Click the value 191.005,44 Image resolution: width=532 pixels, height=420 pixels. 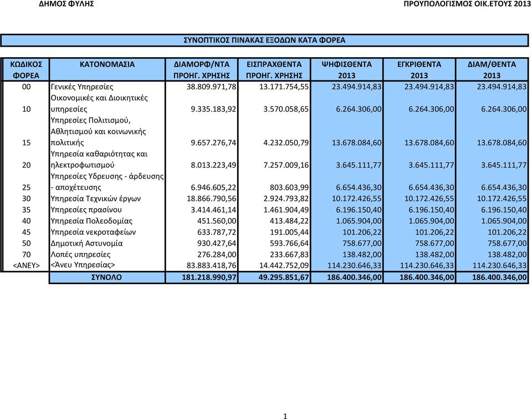pyautogui.click(x=289, y=232)
